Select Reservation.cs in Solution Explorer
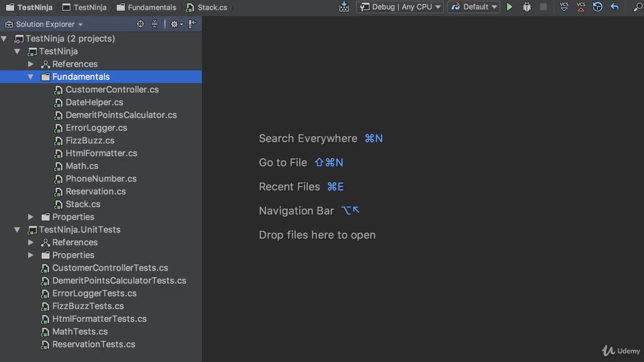Screen dimensions: 644x362 pos(96,192)
